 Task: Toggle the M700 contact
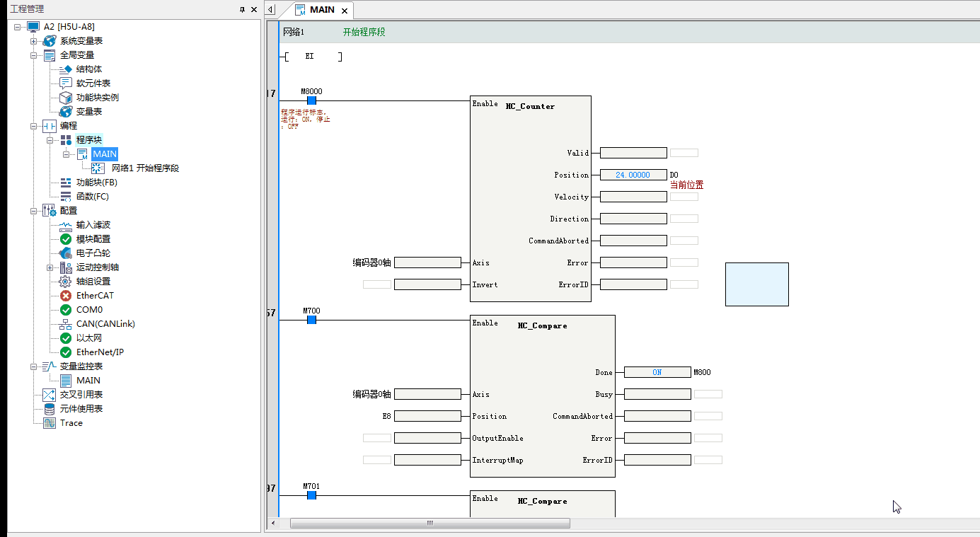coord(311,320)
